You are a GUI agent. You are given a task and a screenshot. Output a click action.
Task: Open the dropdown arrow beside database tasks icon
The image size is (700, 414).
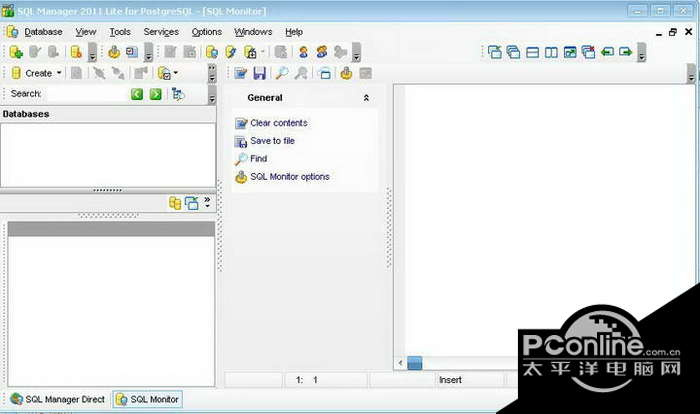pos(175,72)
